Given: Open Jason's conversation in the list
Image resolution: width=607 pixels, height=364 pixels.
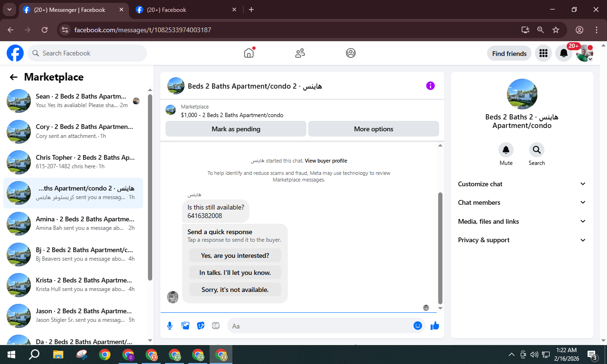Looking at the screenshot, I should pyautogui.click(x=74, y=316).
